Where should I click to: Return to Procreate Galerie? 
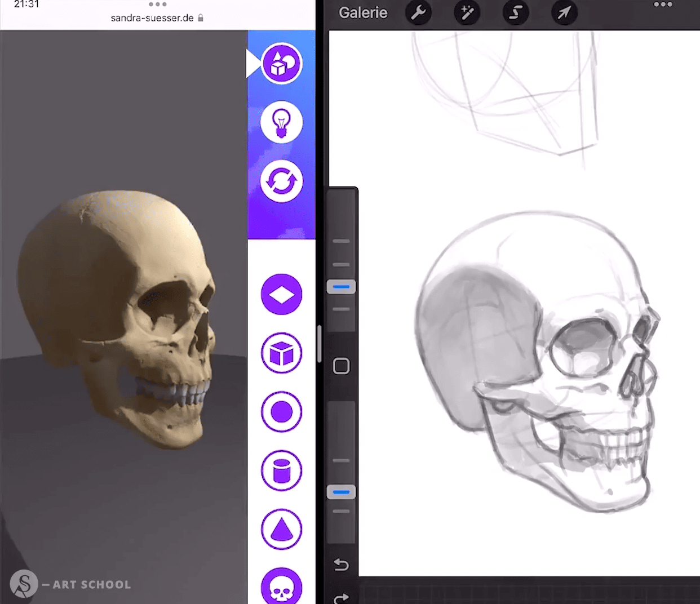click(363, 13)
